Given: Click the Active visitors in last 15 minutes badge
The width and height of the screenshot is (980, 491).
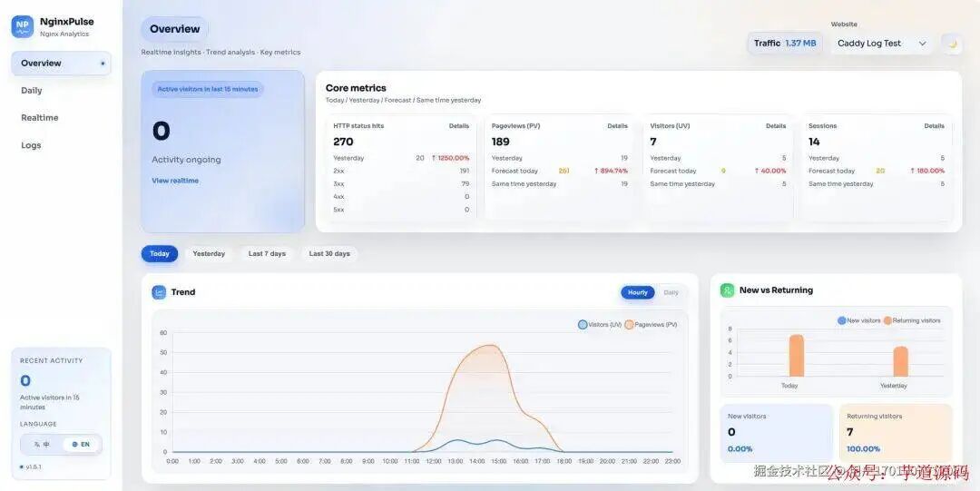Looking at the screenshot, I should tap(208, 90).
